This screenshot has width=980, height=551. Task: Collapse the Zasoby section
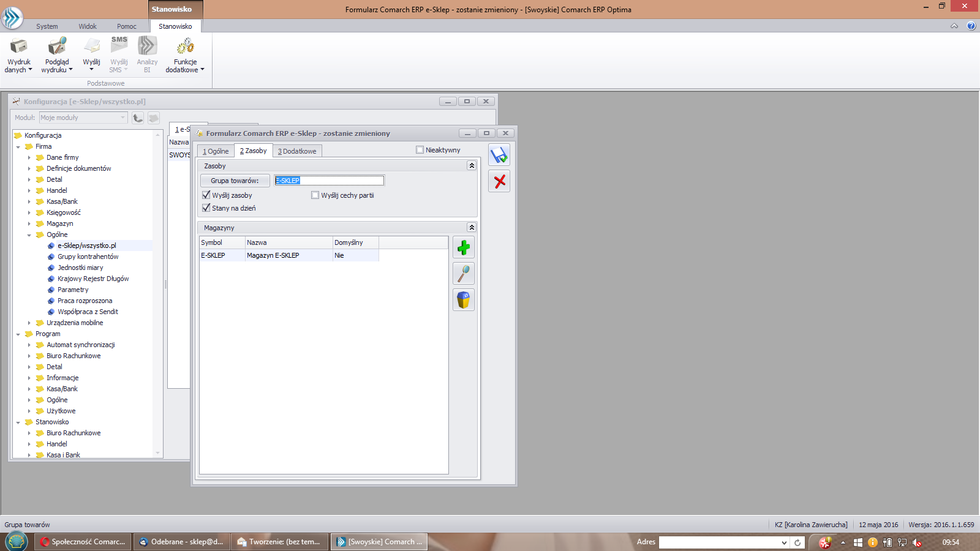(x=472, y=166)
